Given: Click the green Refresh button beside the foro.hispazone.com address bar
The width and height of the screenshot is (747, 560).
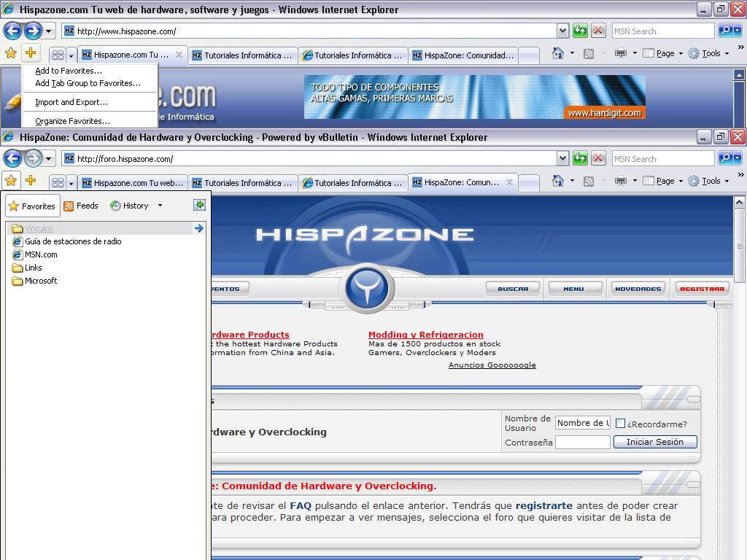Looking at the screenshot, I should 580,158.
